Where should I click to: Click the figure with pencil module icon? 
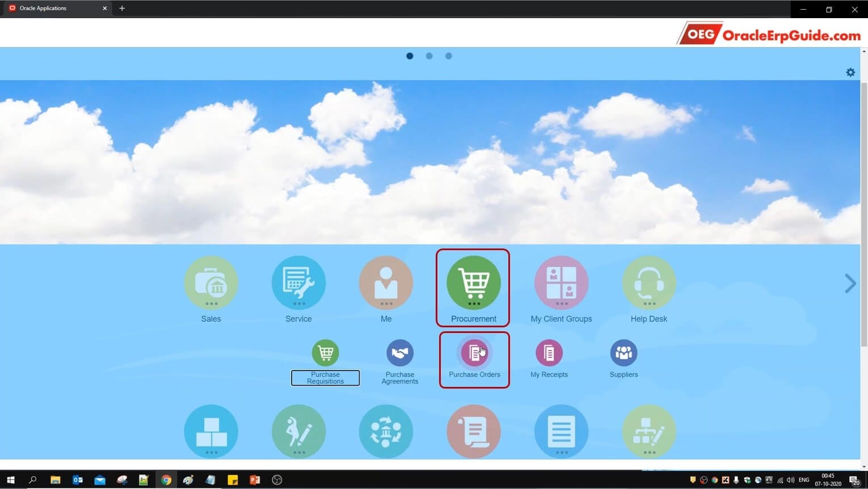(298, 431)
